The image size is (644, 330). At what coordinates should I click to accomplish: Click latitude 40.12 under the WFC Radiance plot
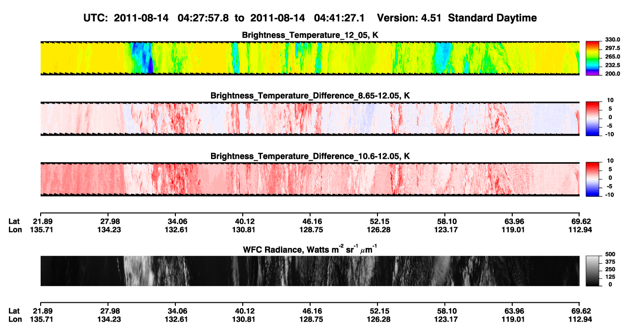(x=242, y=311)
